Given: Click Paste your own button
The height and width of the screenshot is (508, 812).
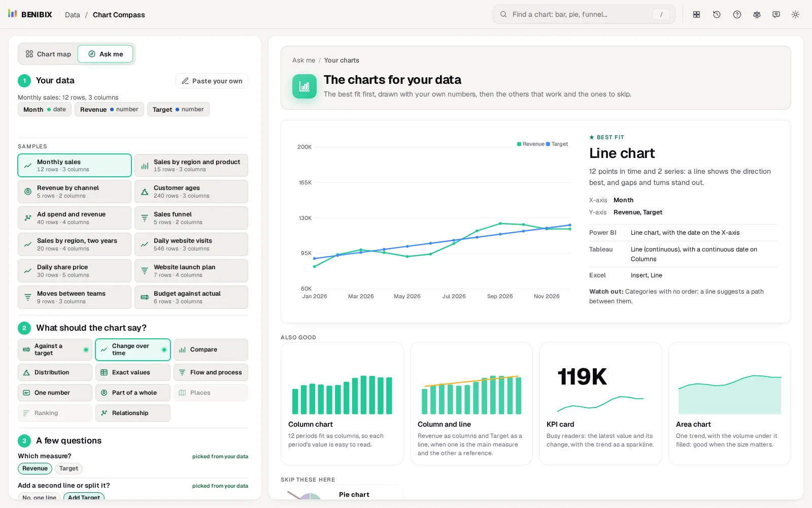Looking at the screenshot, I should pos(212,81).
